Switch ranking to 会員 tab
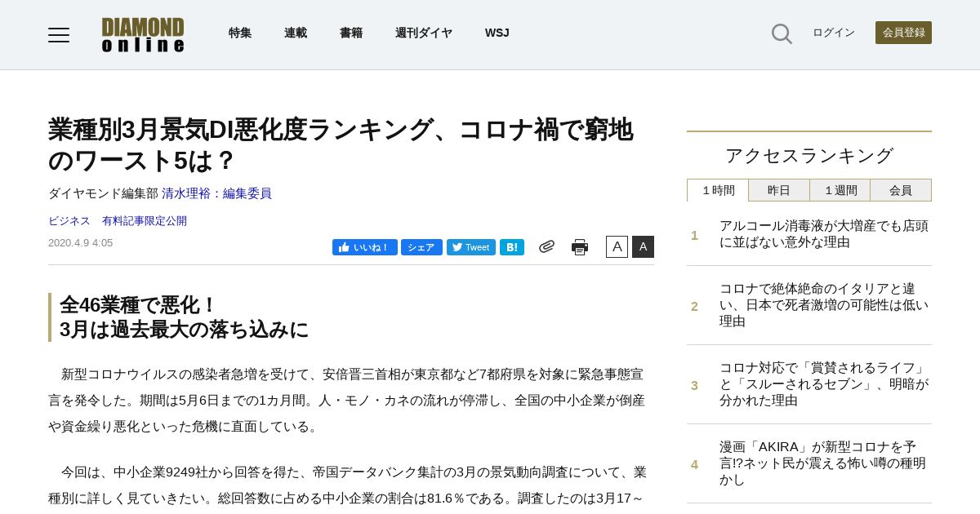Screen dimensions: 980x514 tap(901, 190)
